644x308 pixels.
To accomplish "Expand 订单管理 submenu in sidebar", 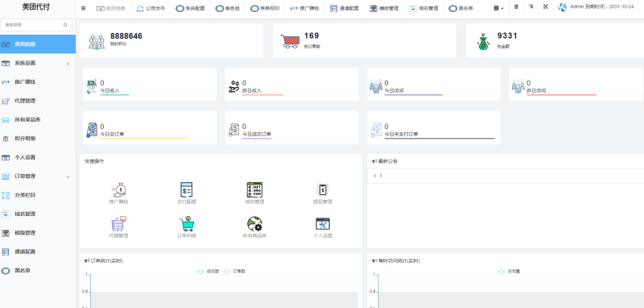I will click(x=38, y=177).
